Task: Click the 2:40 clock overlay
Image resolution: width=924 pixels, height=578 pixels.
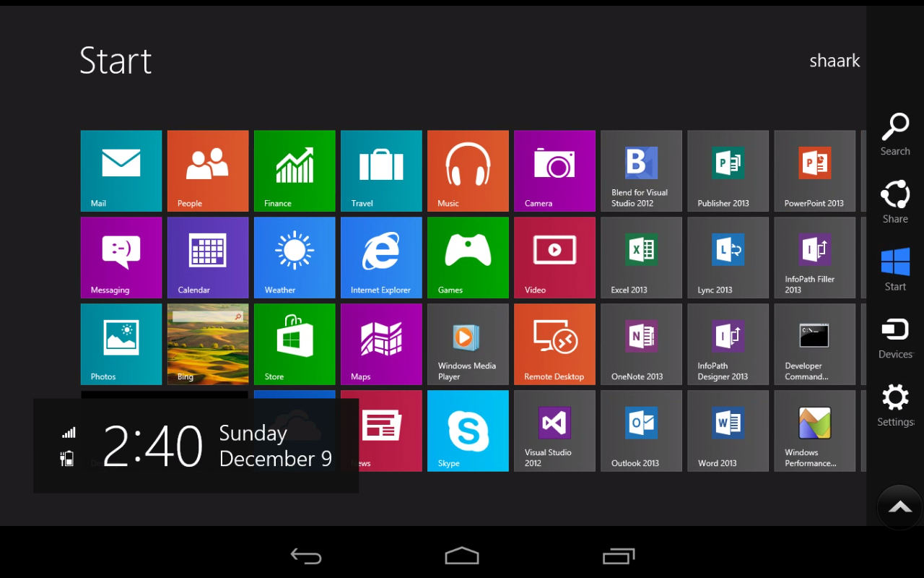Action: [153, 446]
